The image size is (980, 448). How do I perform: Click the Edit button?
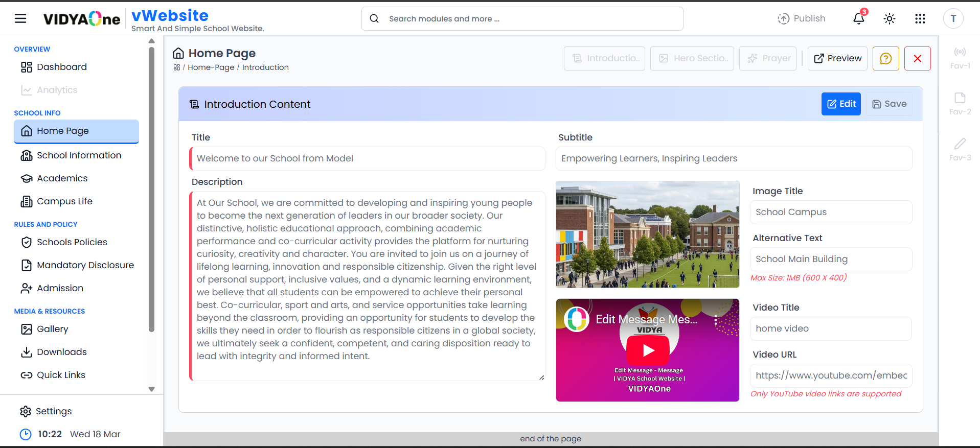[841, 104]
